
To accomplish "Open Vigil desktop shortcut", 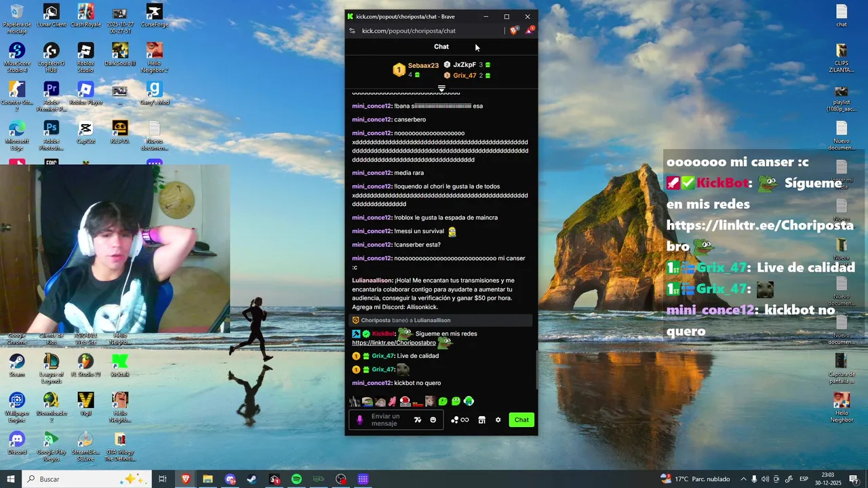I will tap(85, 404).
